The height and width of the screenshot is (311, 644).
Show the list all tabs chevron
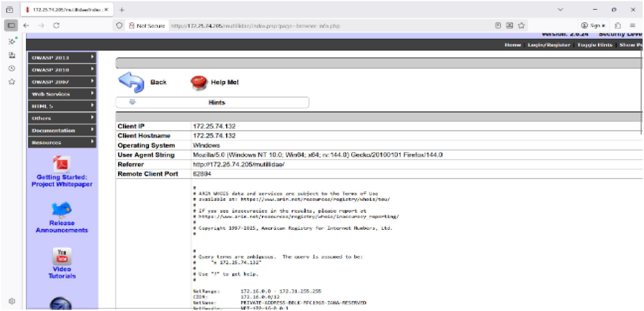560,10
